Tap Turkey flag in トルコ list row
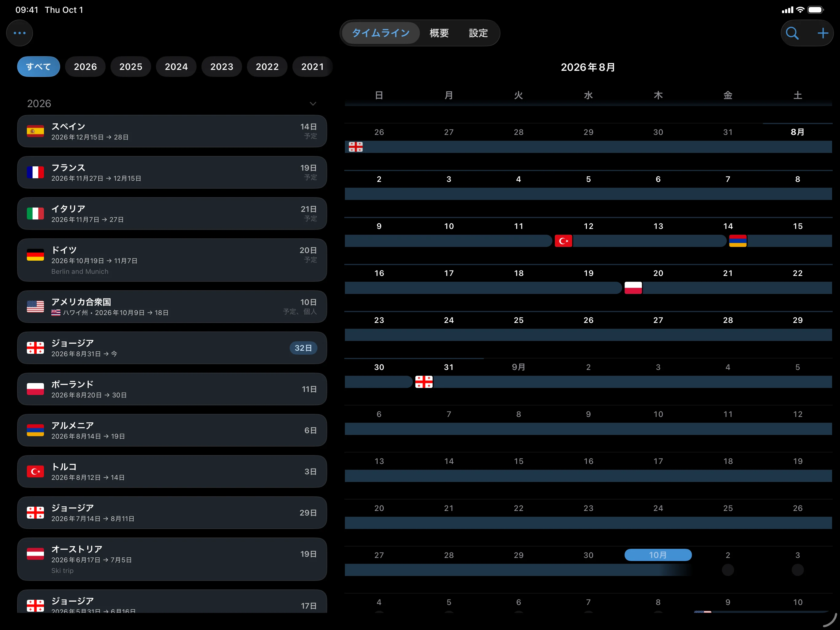 [x=35, y=471]
